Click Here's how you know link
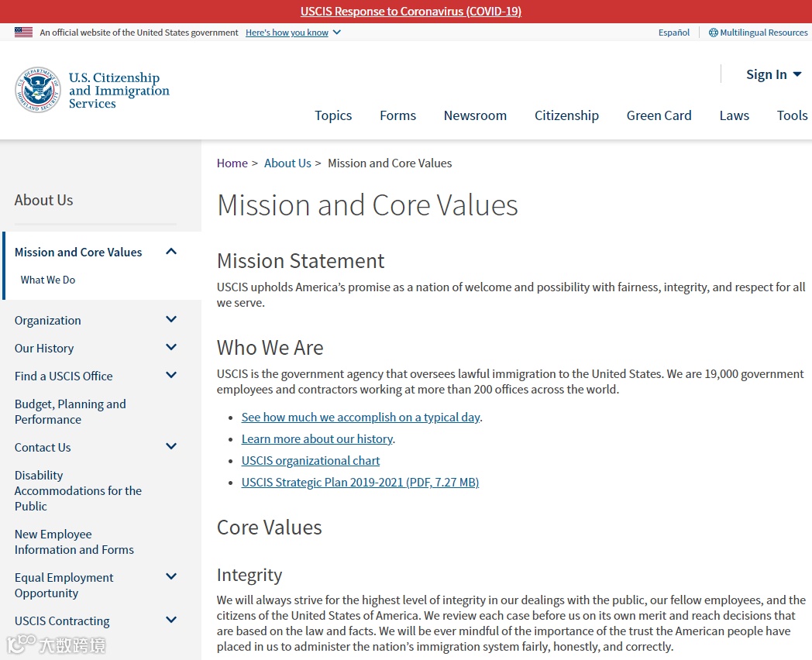 pyautogui.click(x=287, y=33)
